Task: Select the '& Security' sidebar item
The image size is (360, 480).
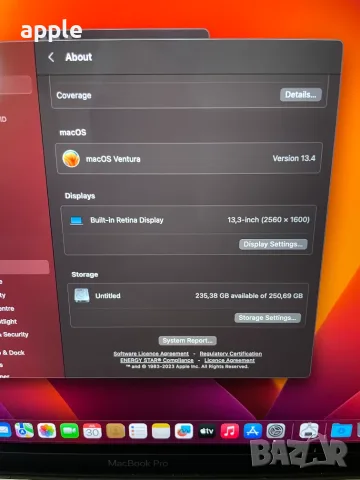Action: 14,334
